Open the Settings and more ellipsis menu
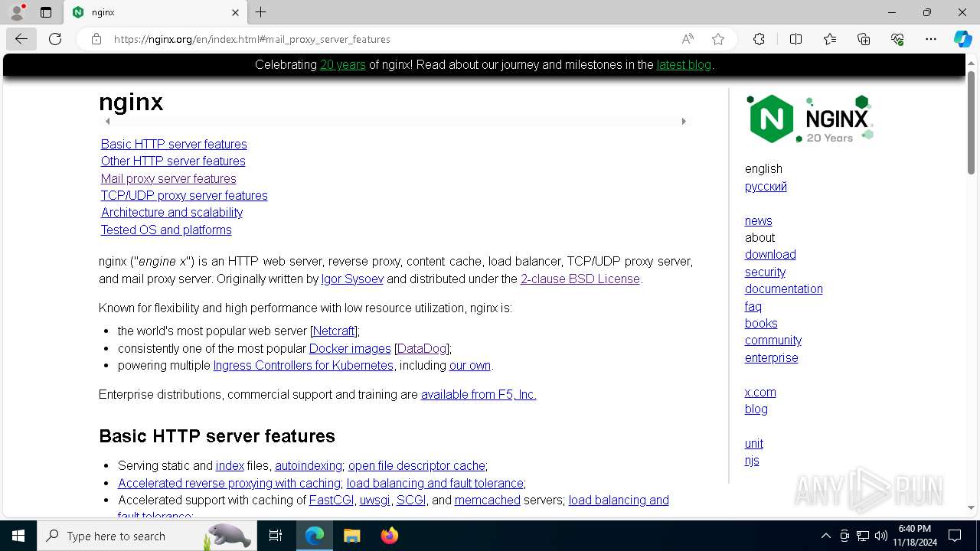This screenshot has height=551, width=980. [x=931, y=39]
